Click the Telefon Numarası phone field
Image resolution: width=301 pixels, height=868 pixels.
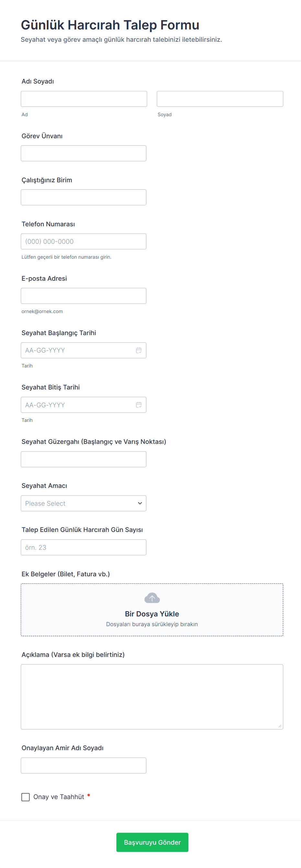click(x=84, y=241)
